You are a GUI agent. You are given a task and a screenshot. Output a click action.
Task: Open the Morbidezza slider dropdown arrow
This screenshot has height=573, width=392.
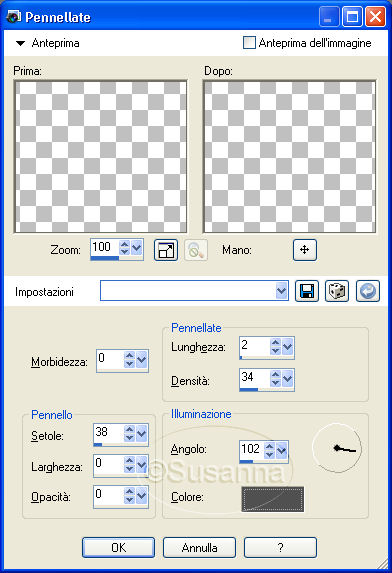point(142,360)
